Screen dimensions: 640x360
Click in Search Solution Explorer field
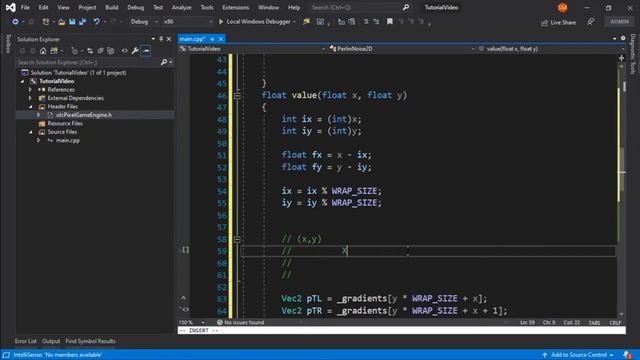[x=88, y=62]
